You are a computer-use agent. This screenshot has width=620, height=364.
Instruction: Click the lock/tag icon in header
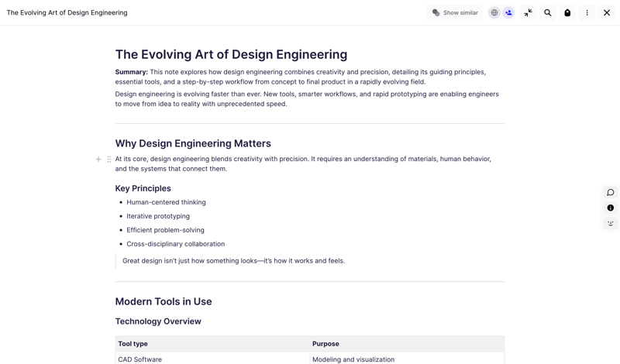coord(567,12)
